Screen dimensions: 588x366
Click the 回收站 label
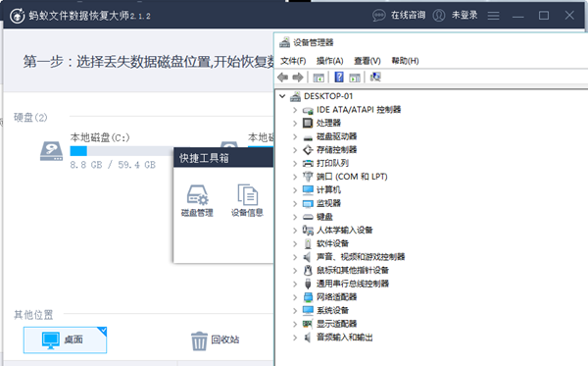coord(225,340)
